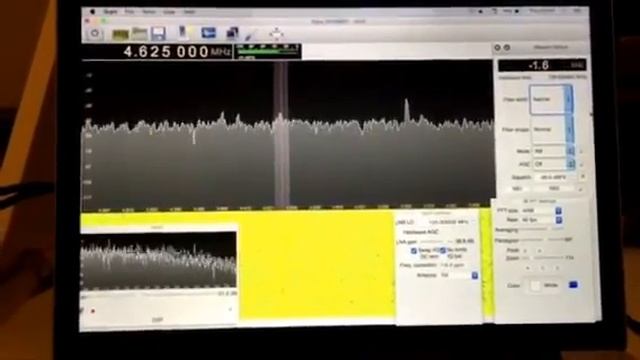Click the FFT color swatch
This screenshot has width=640, height=360.
click(535, 285)
